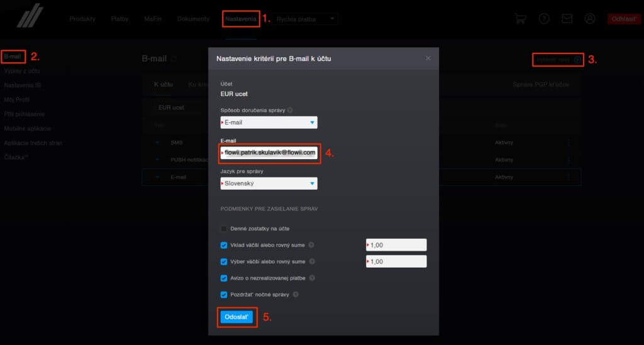
Task: Open the Rýchla platba dropdown
Action: (x=305, y=19)
